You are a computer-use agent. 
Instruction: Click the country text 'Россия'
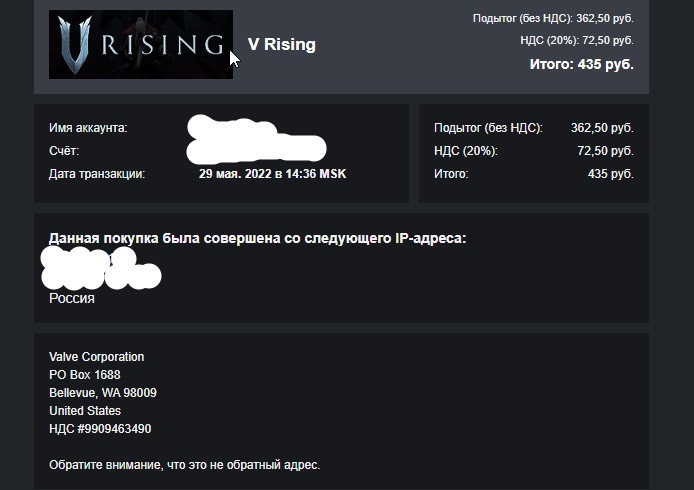(72, 298)
